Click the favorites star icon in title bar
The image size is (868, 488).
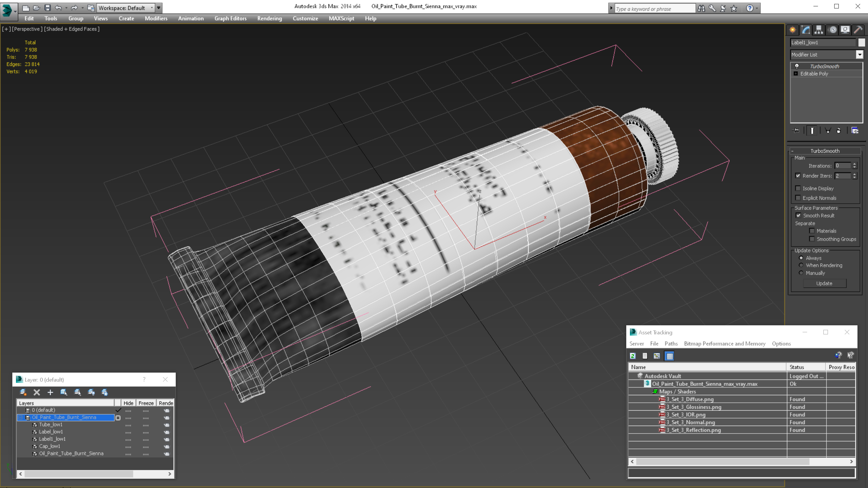(734, 8)
